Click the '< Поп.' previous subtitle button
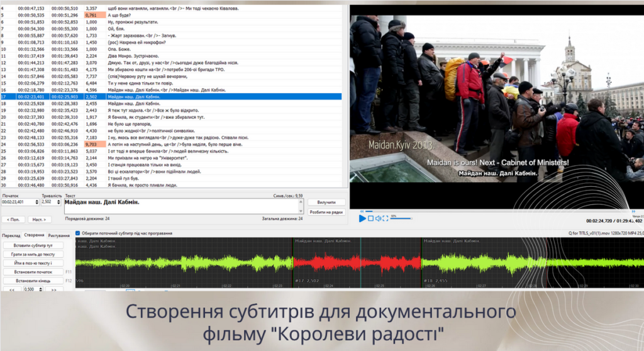 point(14,220)
